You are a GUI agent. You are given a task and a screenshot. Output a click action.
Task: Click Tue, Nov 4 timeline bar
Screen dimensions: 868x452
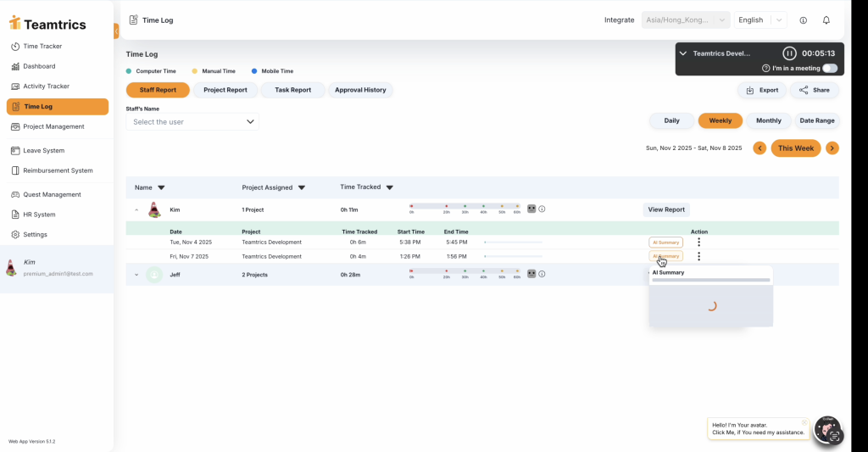tap(513, 242)
